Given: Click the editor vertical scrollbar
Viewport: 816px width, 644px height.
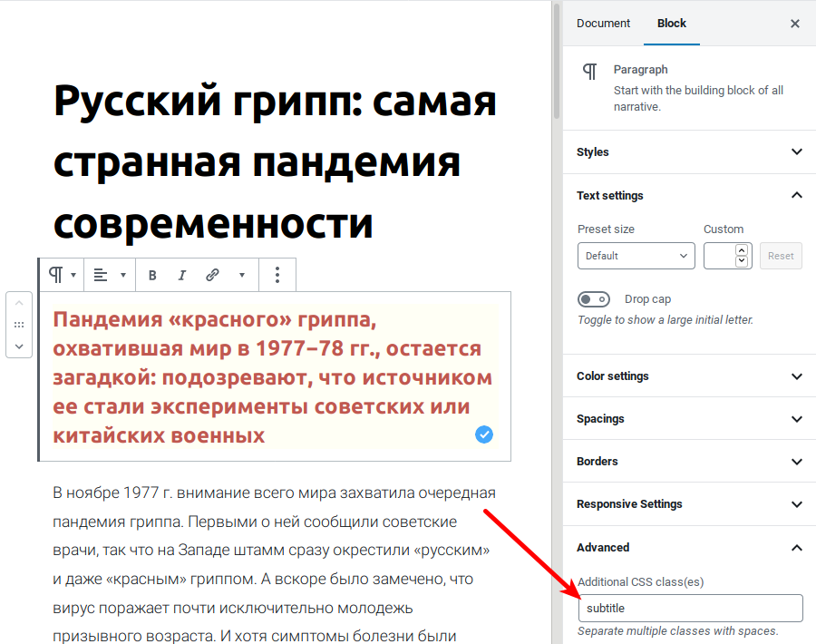Looking at the screenshot, I should tap(557, 62).
